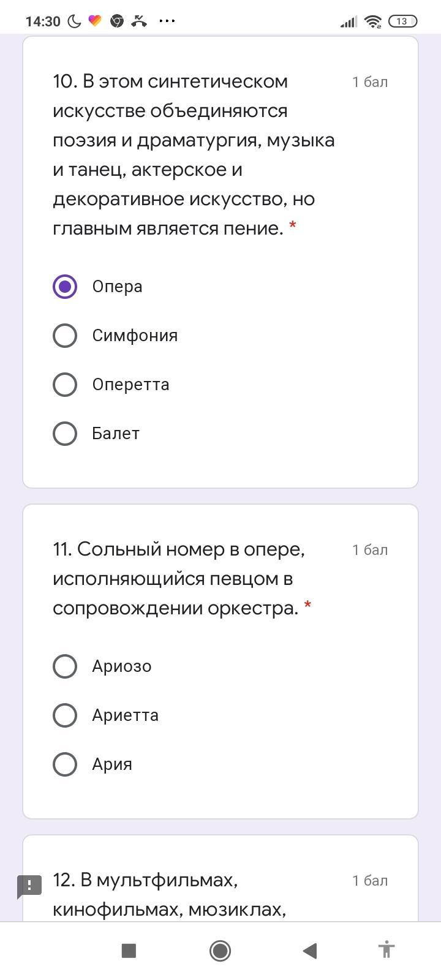The height and width of the screenshot is (980, 441).
Task: Pick the Балет option
Action: [65, 434]
